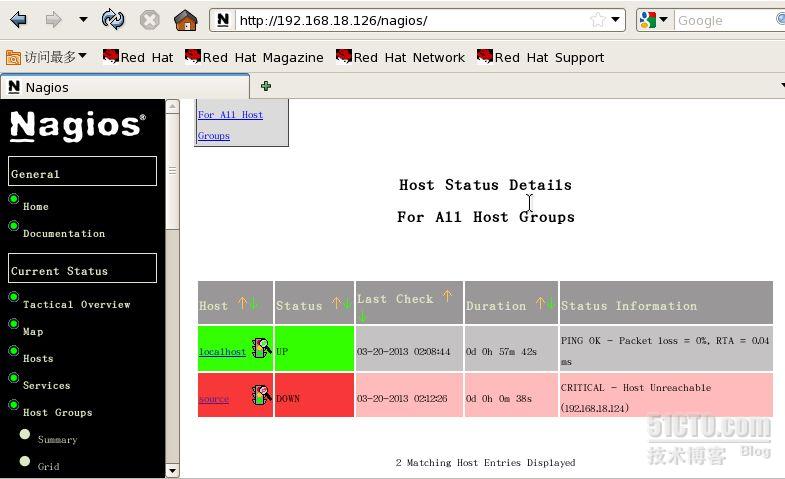Sort Host column descending arrow
This screenshot has height=479, width=785.
pyautogui.click(x=253, y=303)
